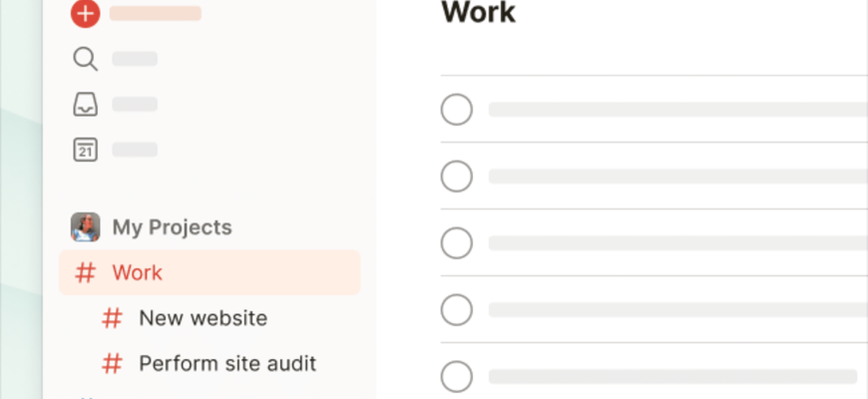Open the Perform site audit project

pos(227,363)
